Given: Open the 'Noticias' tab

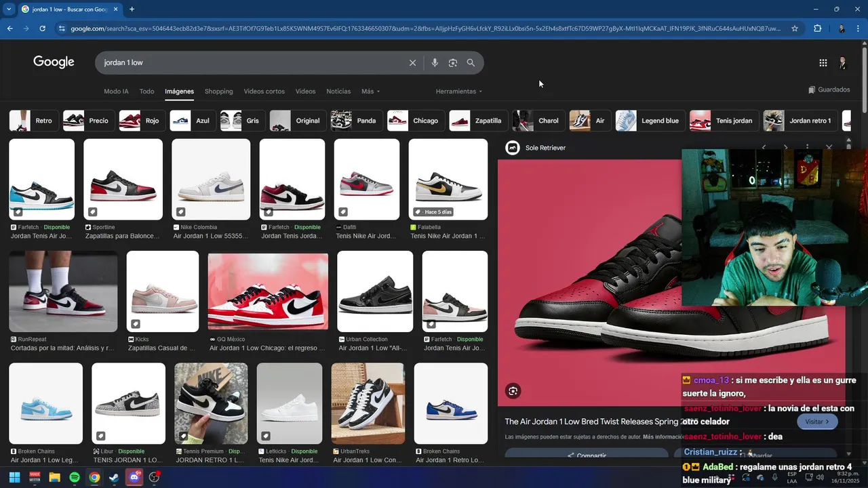Looking at the screenshot, I should [338, 91].
